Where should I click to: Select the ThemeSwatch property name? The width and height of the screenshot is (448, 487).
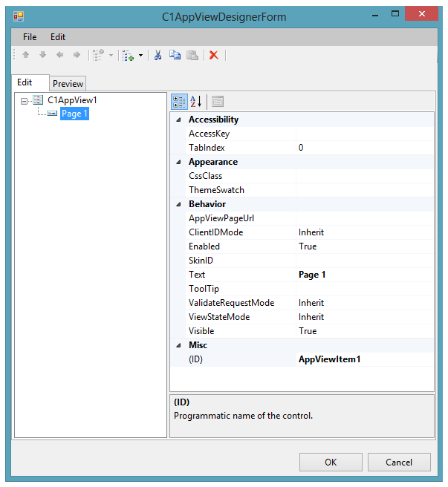(216, 190)
